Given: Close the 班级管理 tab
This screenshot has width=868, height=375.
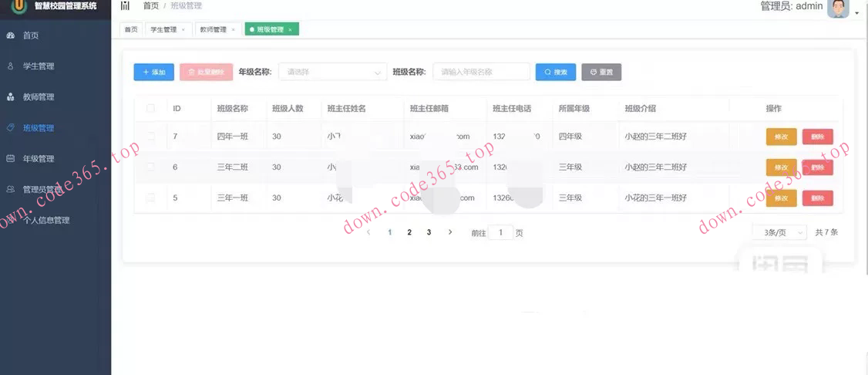Looking at the screenshot, I should [290, 30].
